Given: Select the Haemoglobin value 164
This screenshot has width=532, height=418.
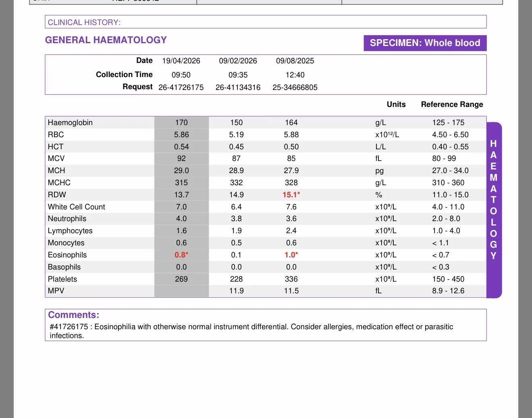Looking at the screenshot, I should [291, 123].
